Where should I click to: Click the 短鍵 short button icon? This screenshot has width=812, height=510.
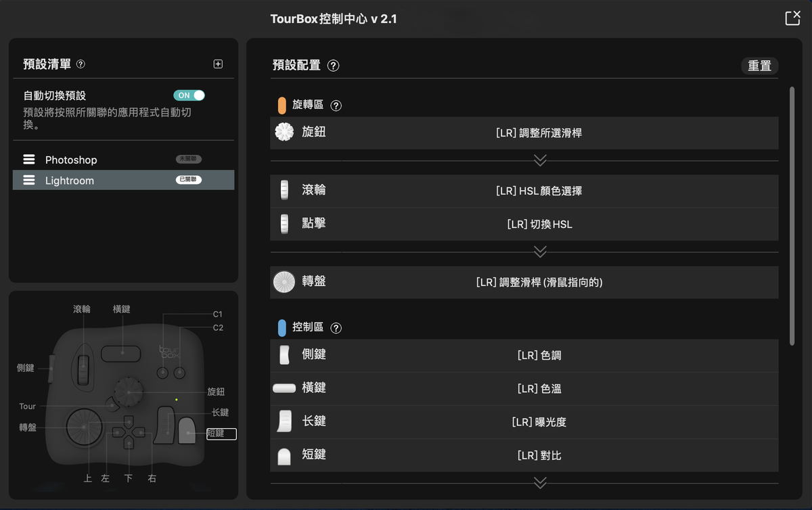point(284,457)
